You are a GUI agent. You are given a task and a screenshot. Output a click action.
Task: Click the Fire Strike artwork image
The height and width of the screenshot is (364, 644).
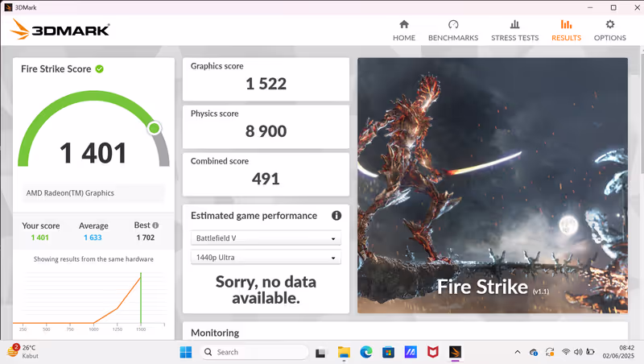click(492, 185)
